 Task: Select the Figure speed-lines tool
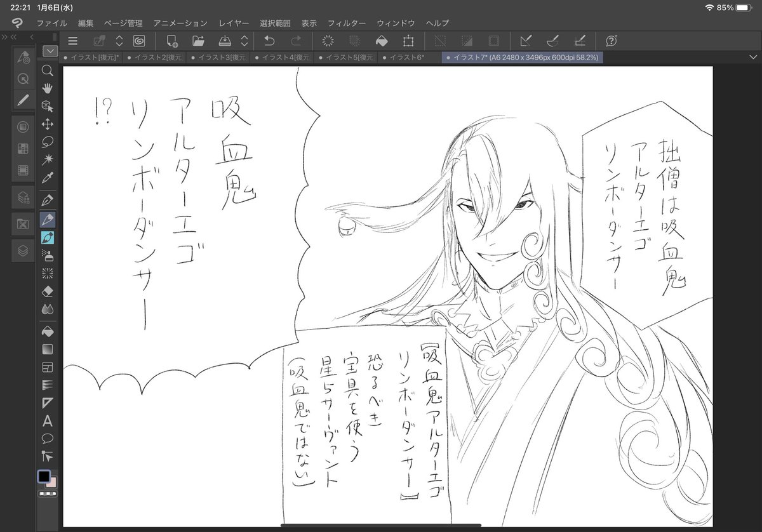tap(47, 385)
